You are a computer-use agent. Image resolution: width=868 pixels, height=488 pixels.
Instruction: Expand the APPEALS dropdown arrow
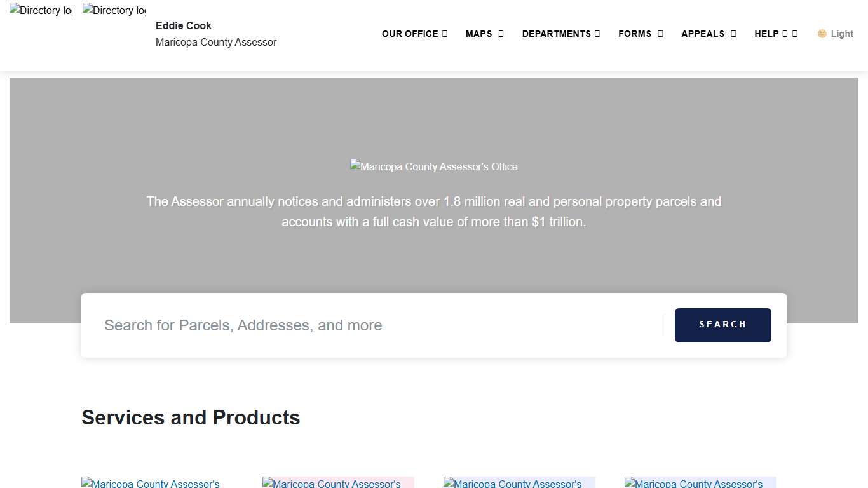[733, 34]
